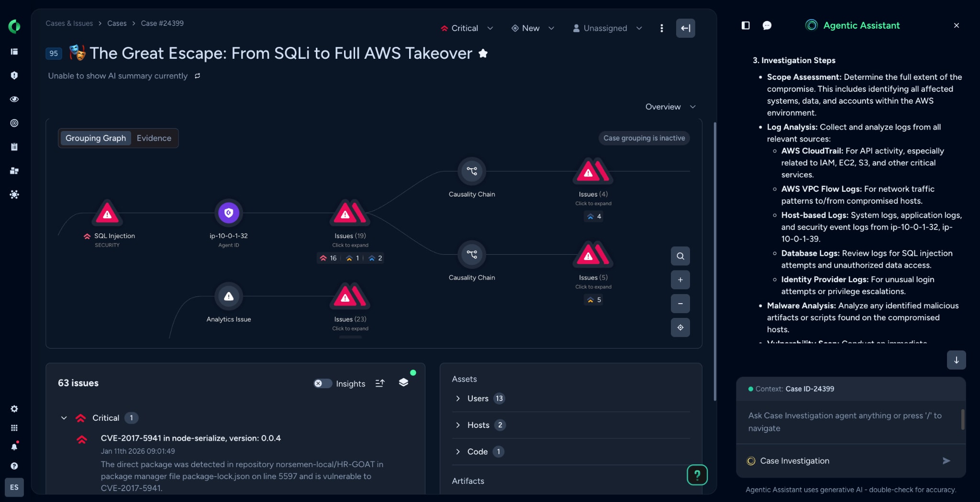The width and height of the screenshot is (980, 502).
Task: Click the graph search magnifier icon
Action: tap(680, 256)
